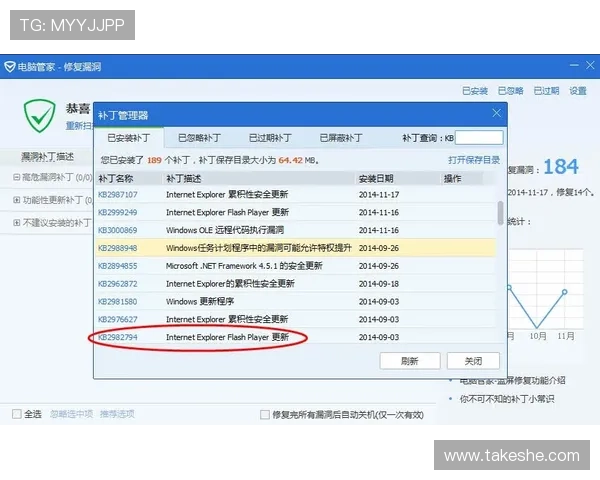
Task: Expand the 不建议安装的补丁 tree node
Action: [x=16, y=222]
